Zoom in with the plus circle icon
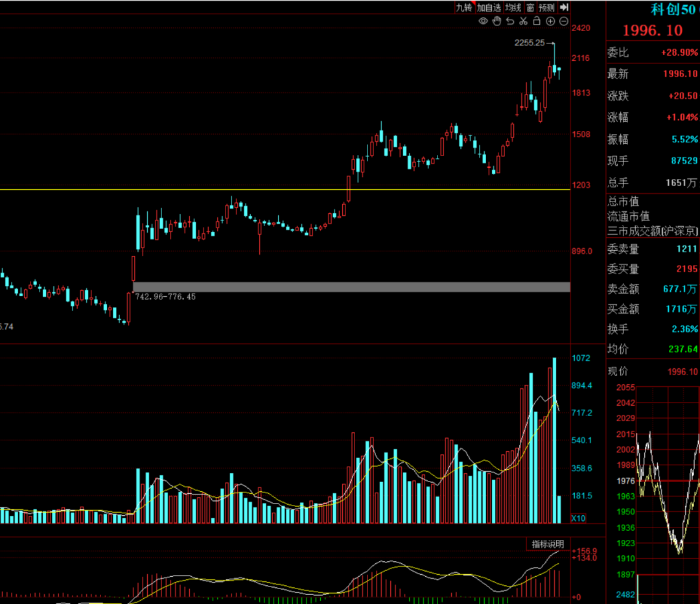700x604 pixels. coord(550,21)
